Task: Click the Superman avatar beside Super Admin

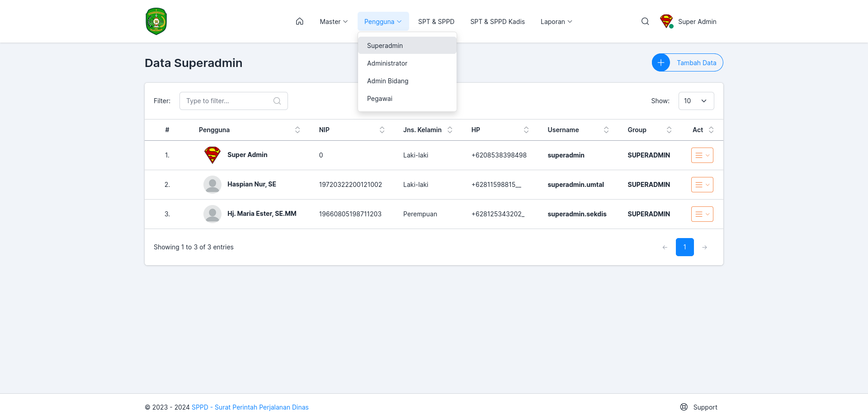Action: click(x=666, y=21)
